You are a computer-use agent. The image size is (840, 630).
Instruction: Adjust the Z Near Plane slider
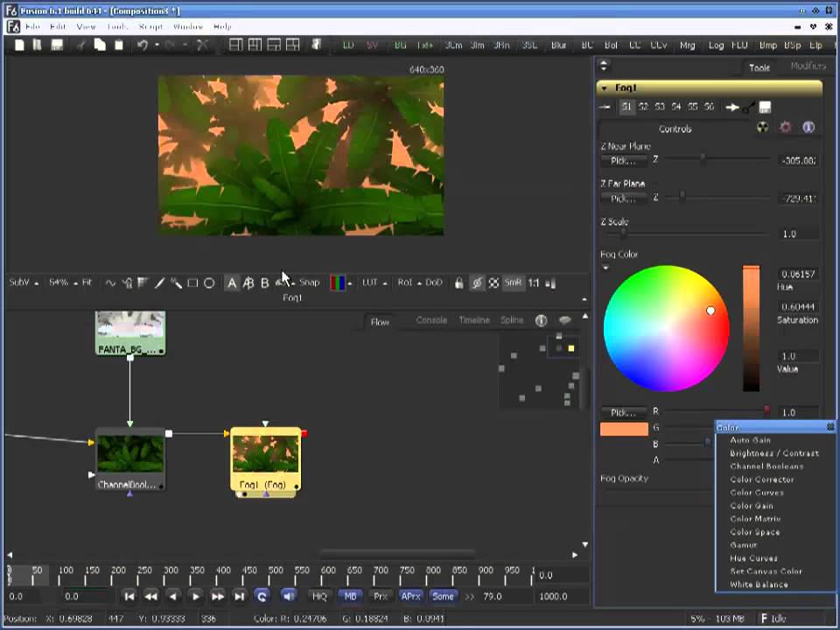[717, 158]
